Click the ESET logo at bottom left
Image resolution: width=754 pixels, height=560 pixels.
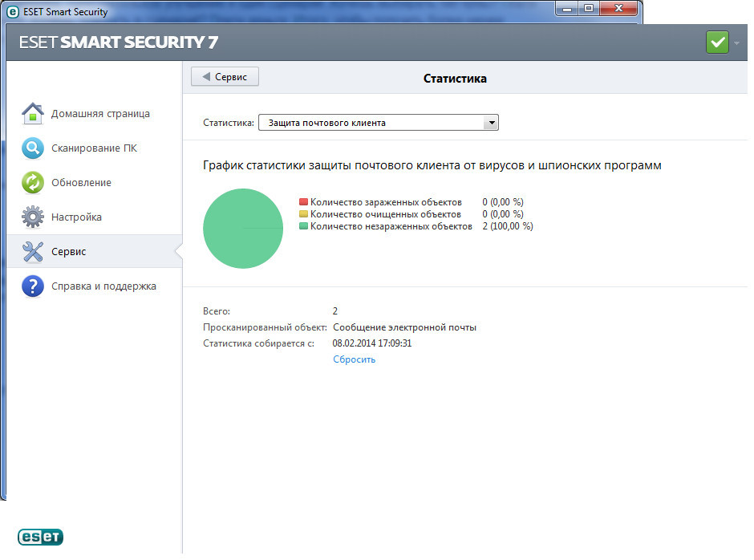[x=40, y=538]
